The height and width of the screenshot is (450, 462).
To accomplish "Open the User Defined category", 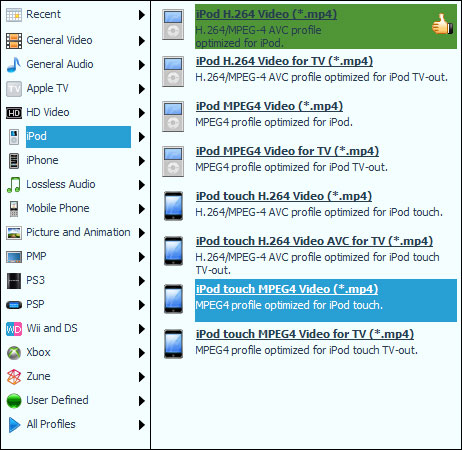I will [57, 400].
